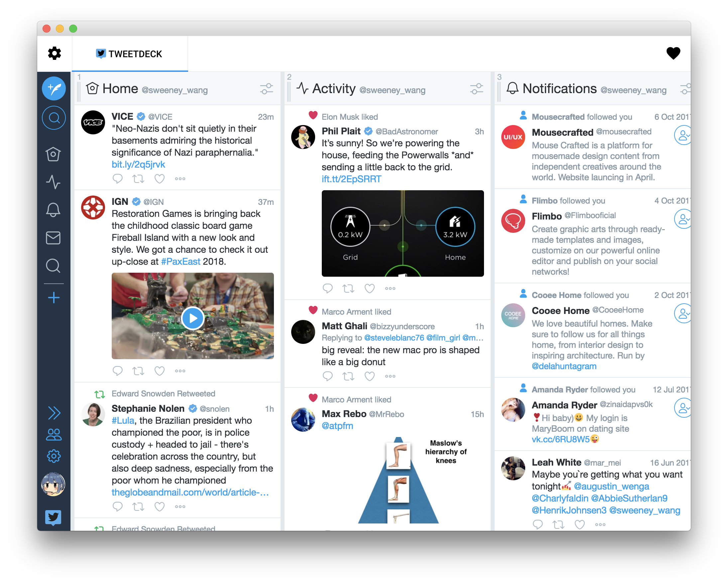
Task: Reply to the VICE tweet
Action: 117,178
